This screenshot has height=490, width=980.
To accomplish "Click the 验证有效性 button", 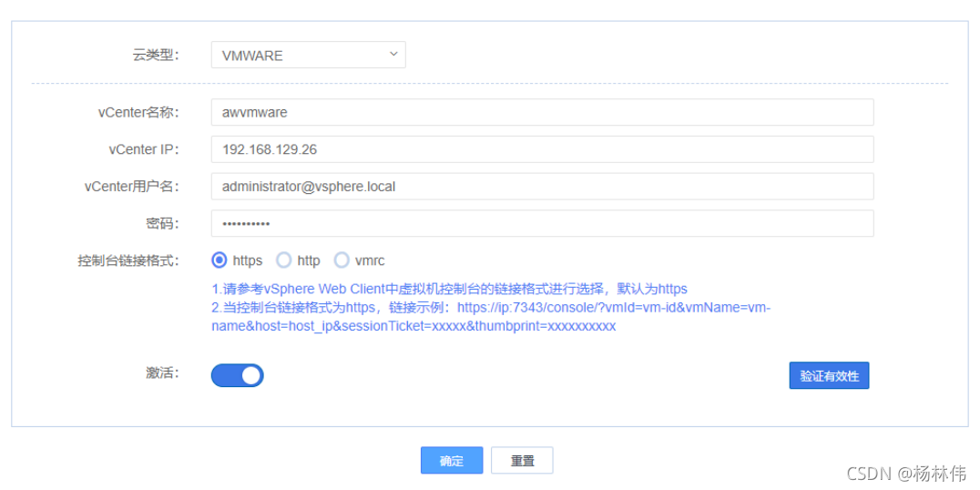I will coord(830,375).
